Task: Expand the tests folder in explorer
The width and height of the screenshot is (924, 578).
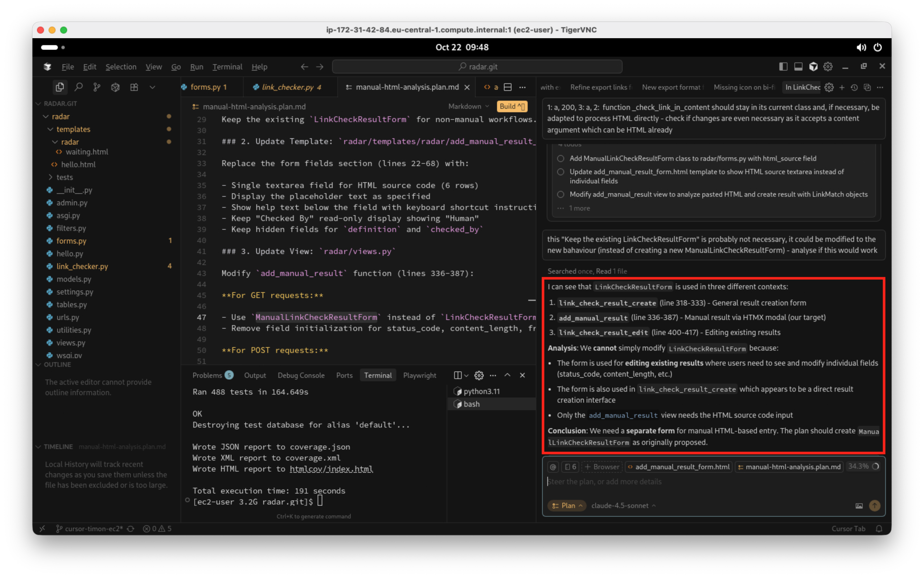Action: 64,177
